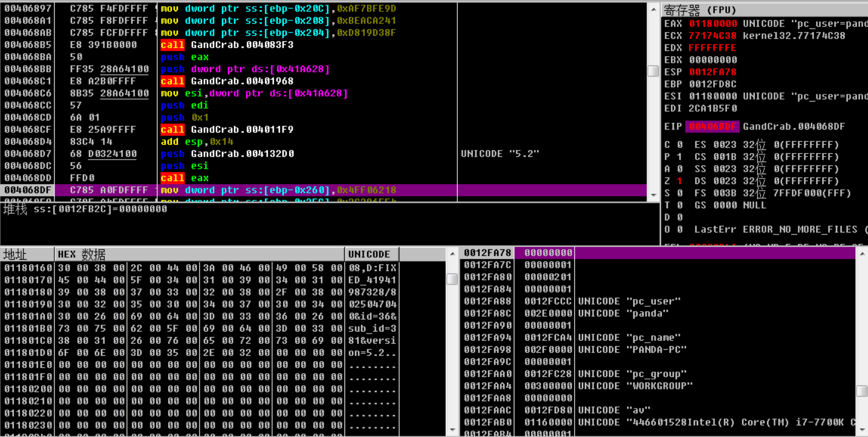
Task: Click the dump pane scrollbar thumb
Action: click(x=452, y=279)
